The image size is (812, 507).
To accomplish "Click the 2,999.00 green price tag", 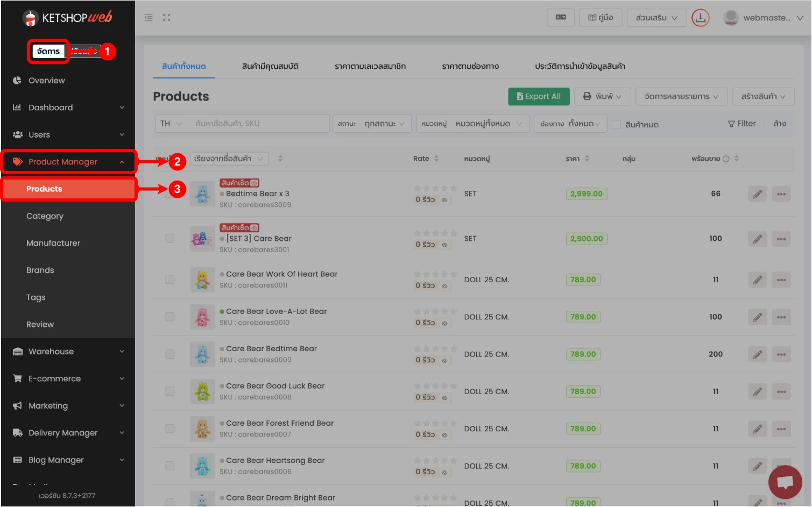I will tap(586, 194).
